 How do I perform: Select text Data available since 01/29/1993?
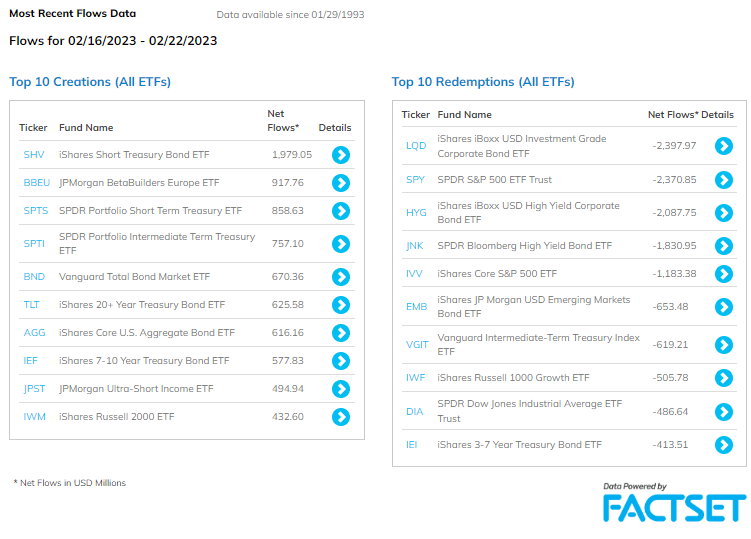click(290, 15)
